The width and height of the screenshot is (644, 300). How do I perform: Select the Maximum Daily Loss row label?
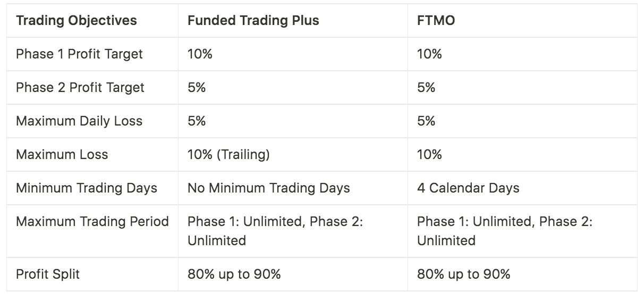[79, 121]
